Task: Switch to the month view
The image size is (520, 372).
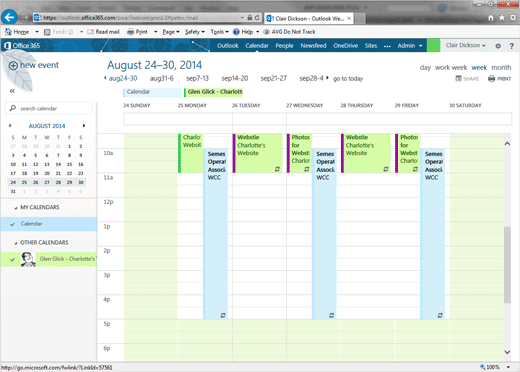Action: click(501, 67)
